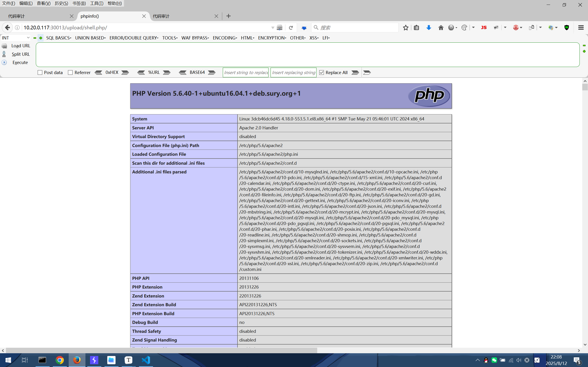588x367 pixels.
Task: Click the back navigation arrow
Action: (x=7, y=28)
